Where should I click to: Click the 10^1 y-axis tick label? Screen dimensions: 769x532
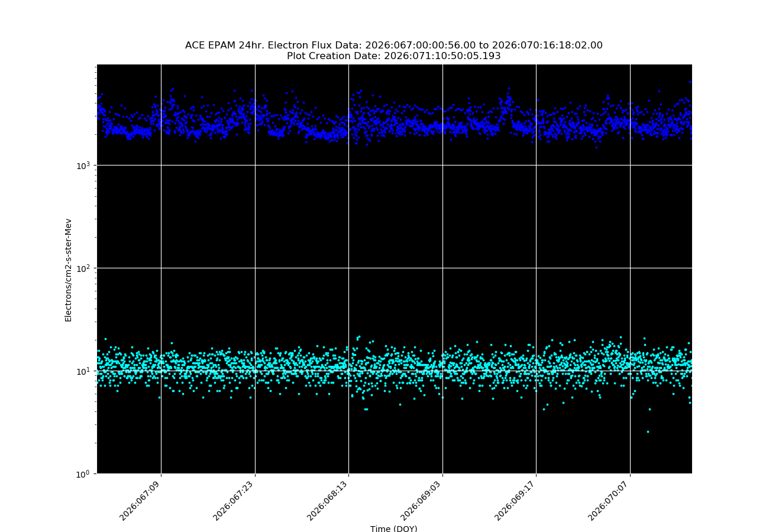[x=86, y=371]
